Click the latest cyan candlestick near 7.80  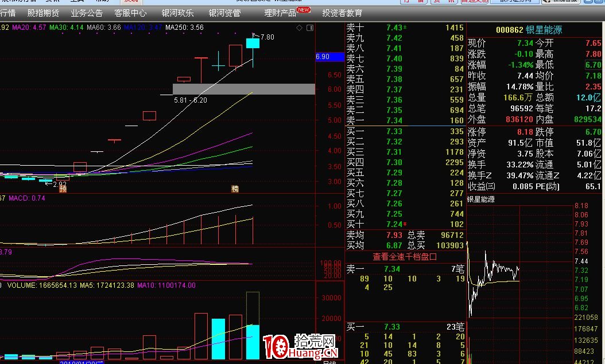pyautogui.click(x=253, y=43)
